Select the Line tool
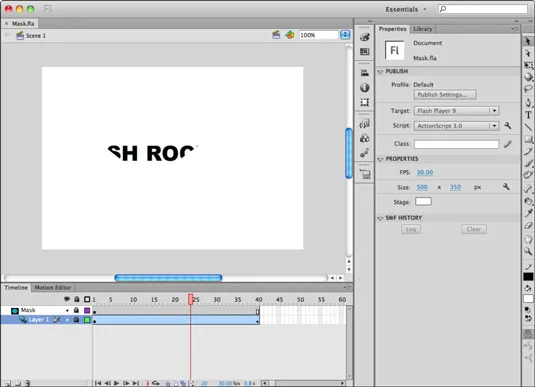This screenshot has width=535, height=387. click(528, 127)
